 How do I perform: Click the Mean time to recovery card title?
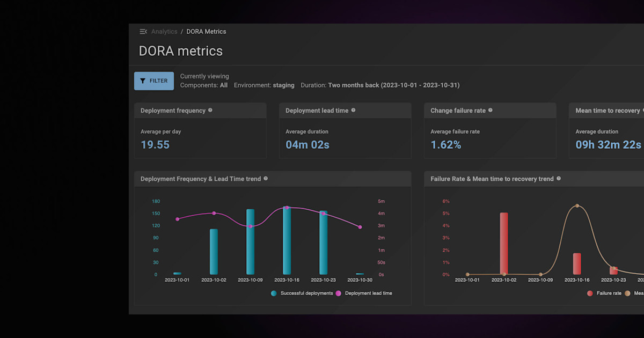point(608,111)
